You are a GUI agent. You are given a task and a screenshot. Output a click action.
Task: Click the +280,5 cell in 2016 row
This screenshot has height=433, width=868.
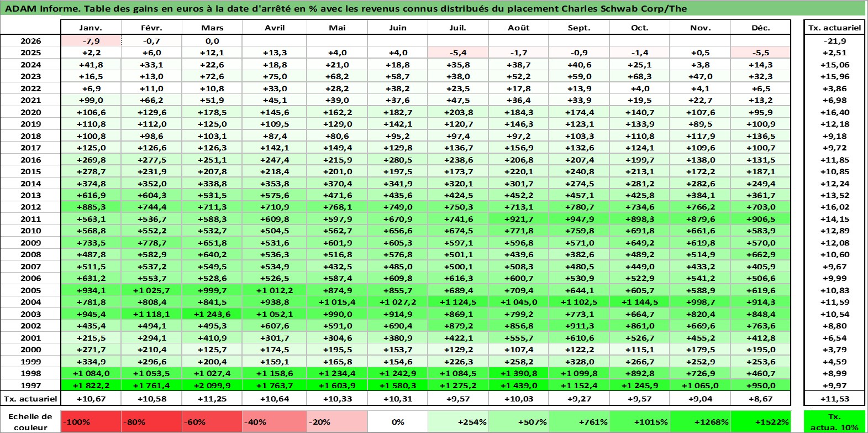398,160
